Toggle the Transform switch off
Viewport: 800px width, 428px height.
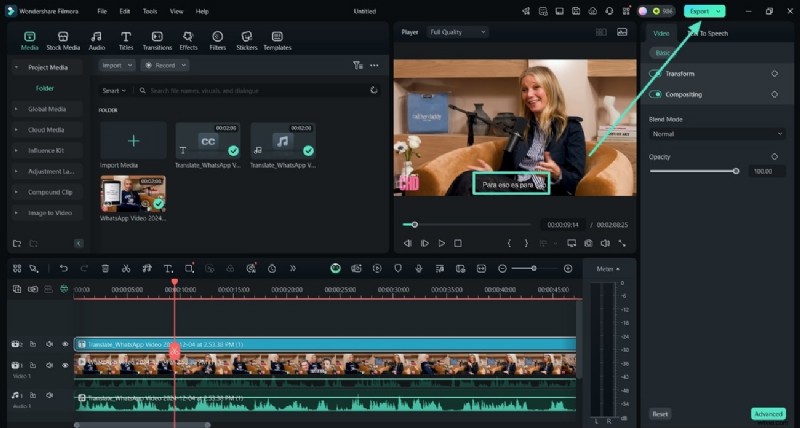656,74
